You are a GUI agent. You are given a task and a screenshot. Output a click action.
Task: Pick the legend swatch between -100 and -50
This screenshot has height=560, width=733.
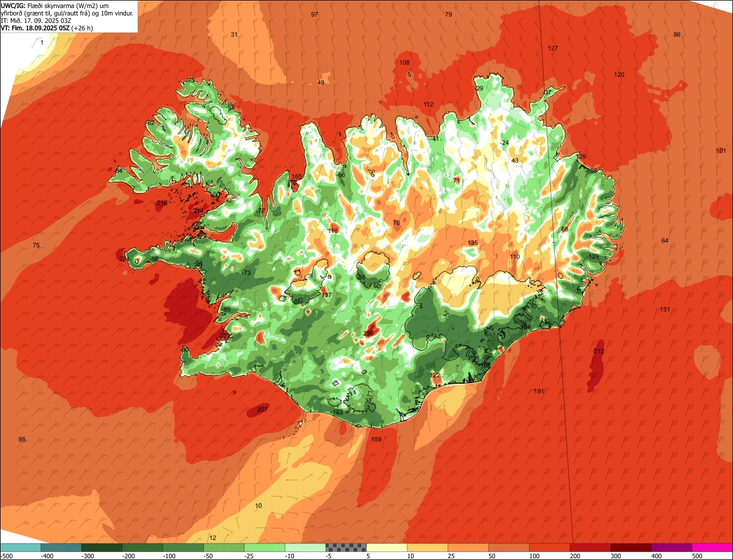(x=183, y=547)
